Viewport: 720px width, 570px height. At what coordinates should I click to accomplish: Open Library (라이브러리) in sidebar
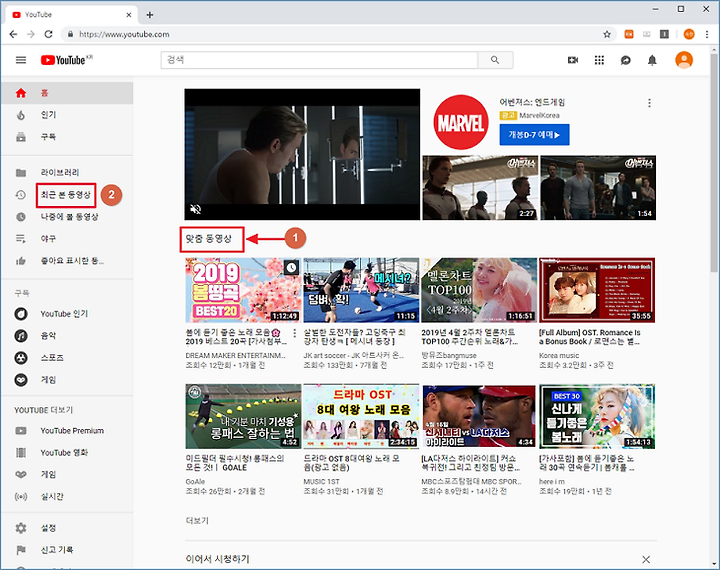tap(67, 173)
